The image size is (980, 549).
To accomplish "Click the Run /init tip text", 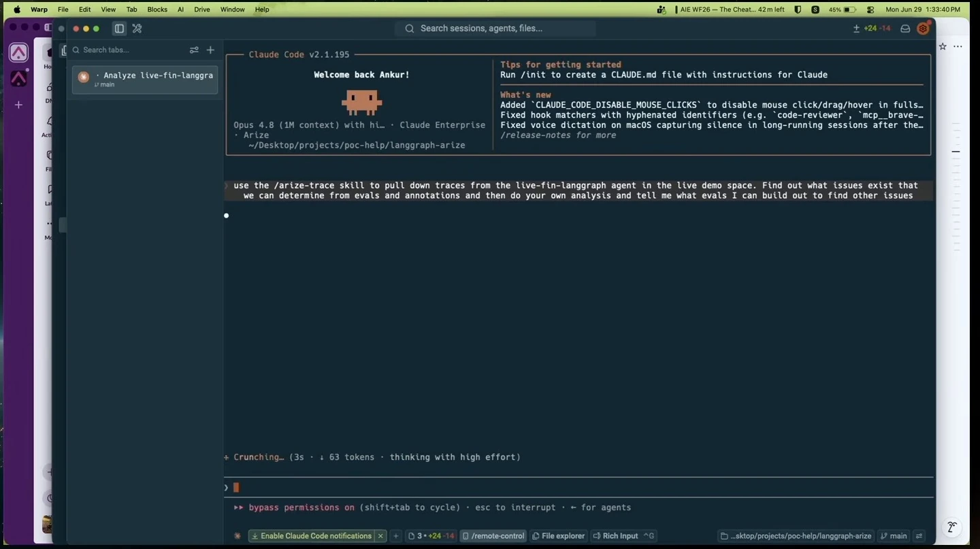I will pos(664,75).
